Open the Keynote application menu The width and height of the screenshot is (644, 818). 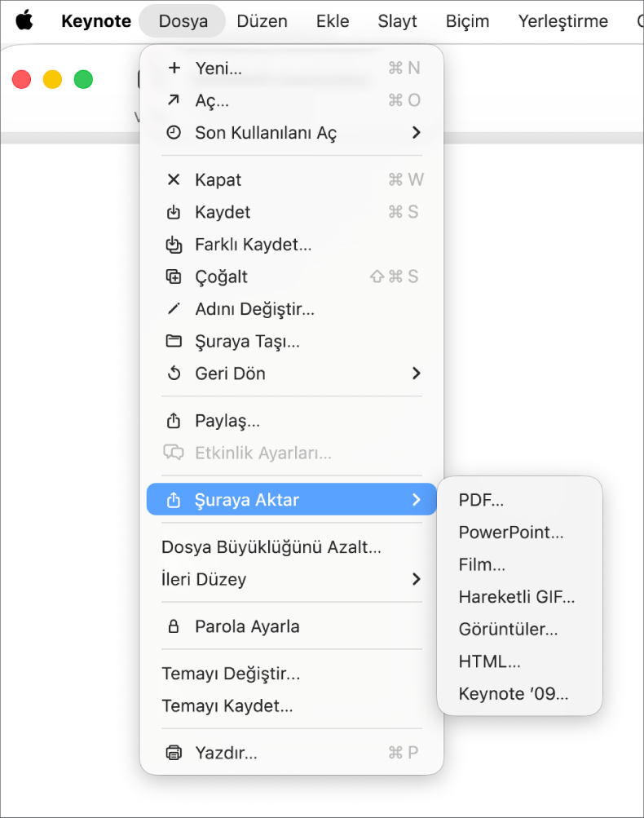click(x=96, y=21)
